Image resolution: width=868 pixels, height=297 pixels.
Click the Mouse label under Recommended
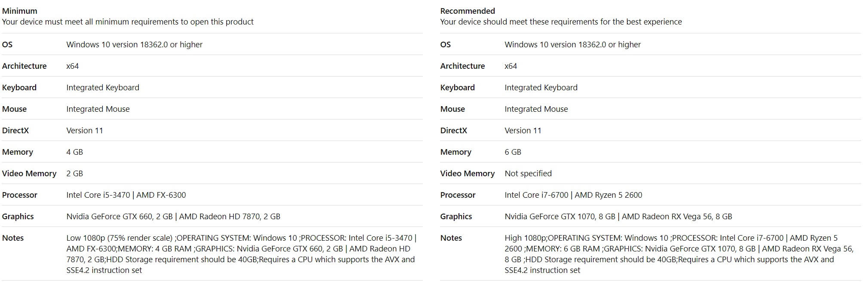coord(452,109)
